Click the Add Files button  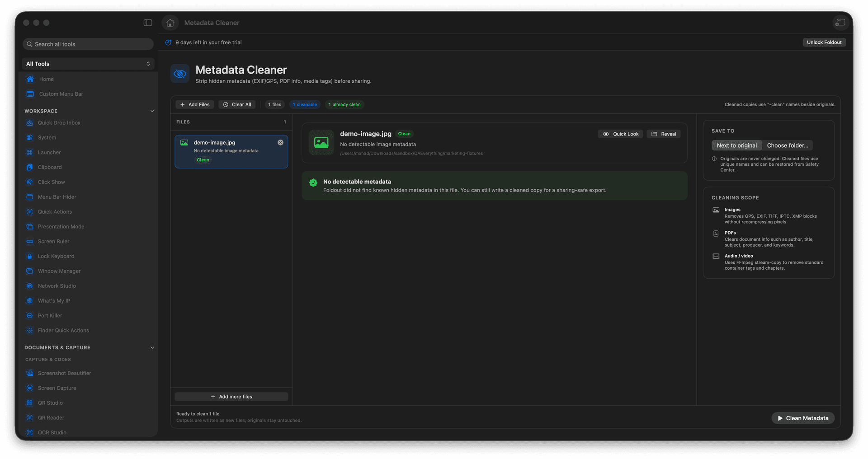[195, 104]
